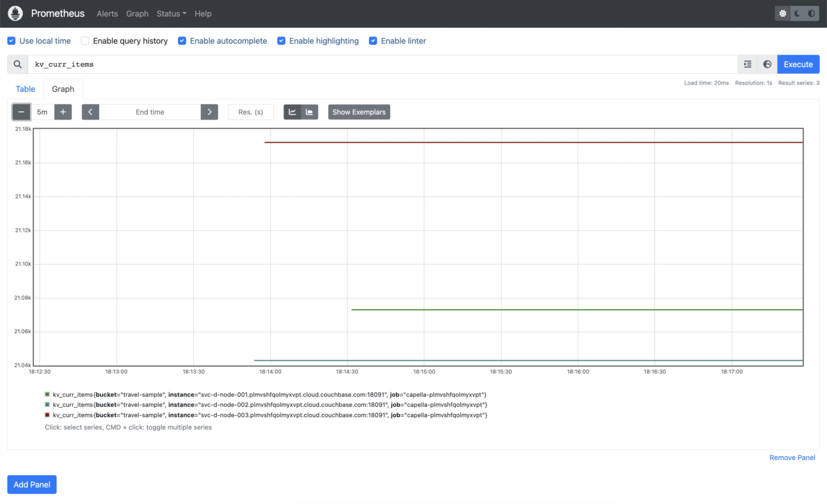Screen dimensions: 827x504
Task: Go back in time using the left chevron
Action: pyautogui.click(x=90, y=111)
